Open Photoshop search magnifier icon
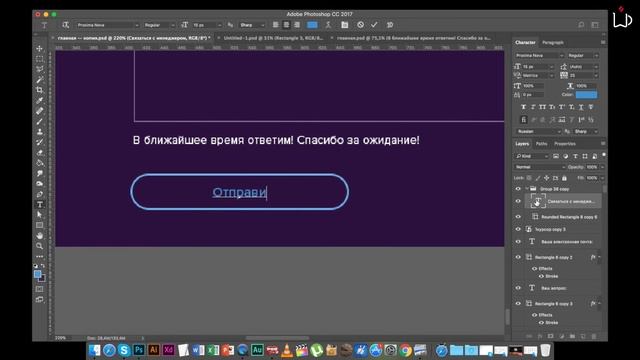 [x=581, y=25]
